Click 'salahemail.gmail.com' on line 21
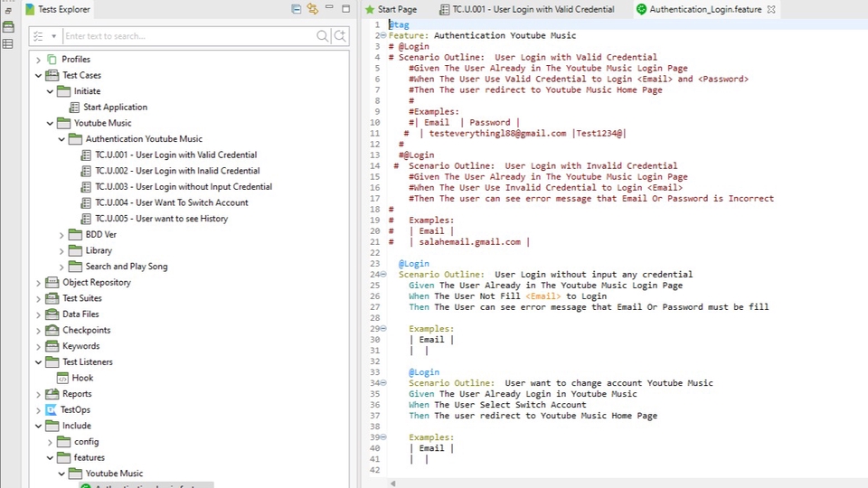Image resolution: width=868 pixels, height=488 pixels. 469,242
